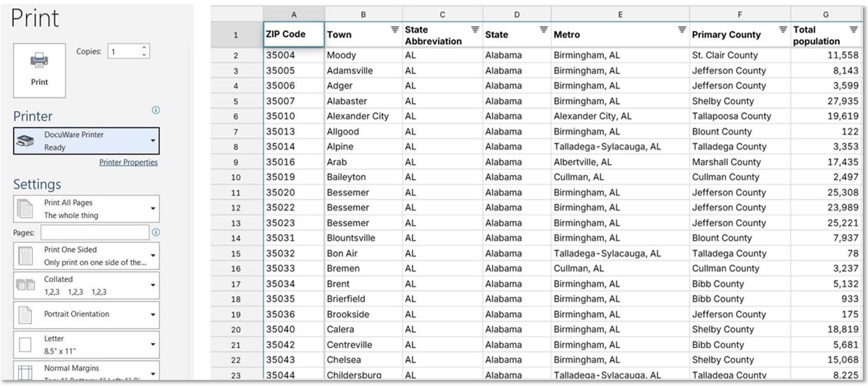
Task: Click the town cell Brookside
Action: click(x=363, y=314)
